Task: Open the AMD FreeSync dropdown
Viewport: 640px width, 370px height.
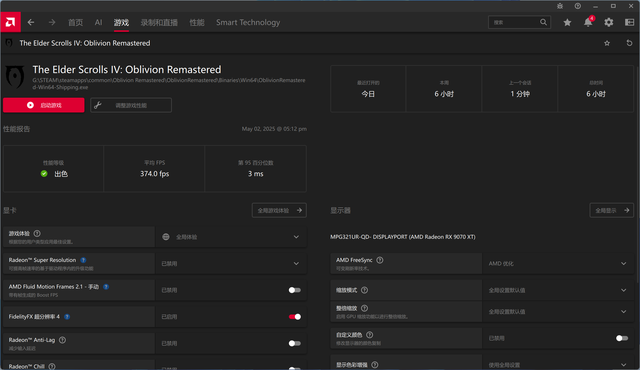Action: (x=558, y=264)
